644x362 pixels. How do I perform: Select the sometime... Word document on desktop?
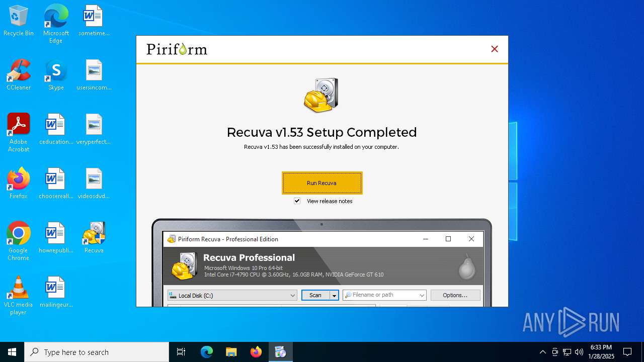coord(94,21)
